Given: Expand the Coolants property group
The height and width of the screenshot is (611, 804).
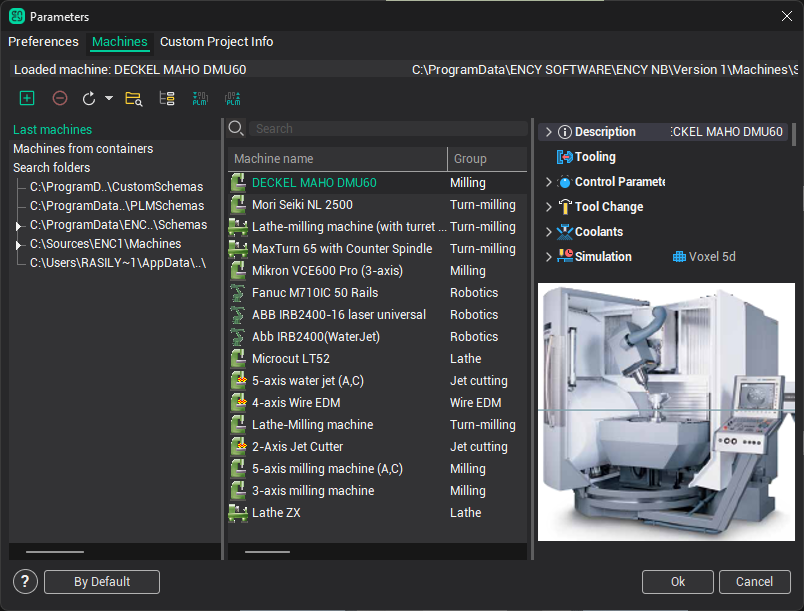Looking at the screenshot, I should click(548, 232).
